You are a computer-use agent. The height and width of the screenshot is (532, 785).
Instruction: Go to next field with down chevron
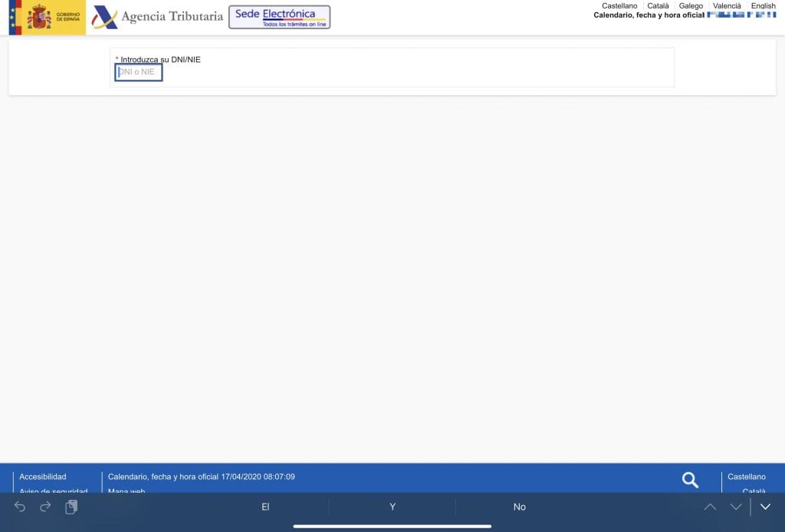(x=736, y=507)
